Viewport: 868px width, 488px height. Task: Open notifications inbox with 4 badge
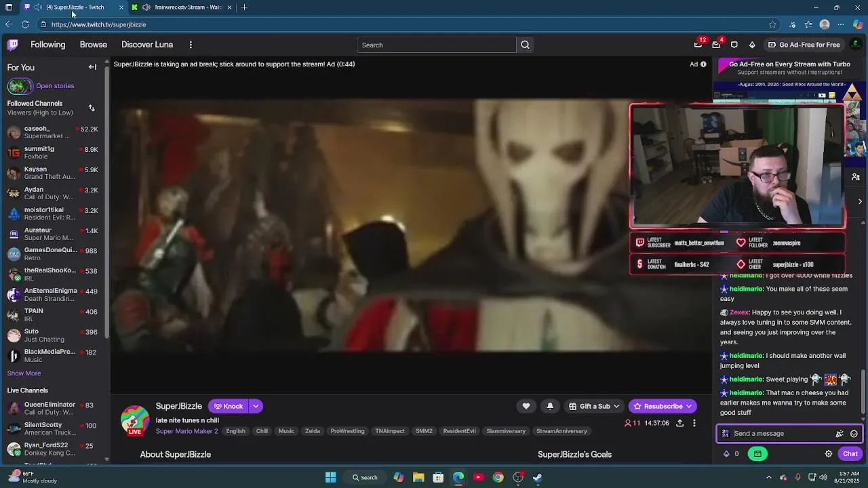716,45
